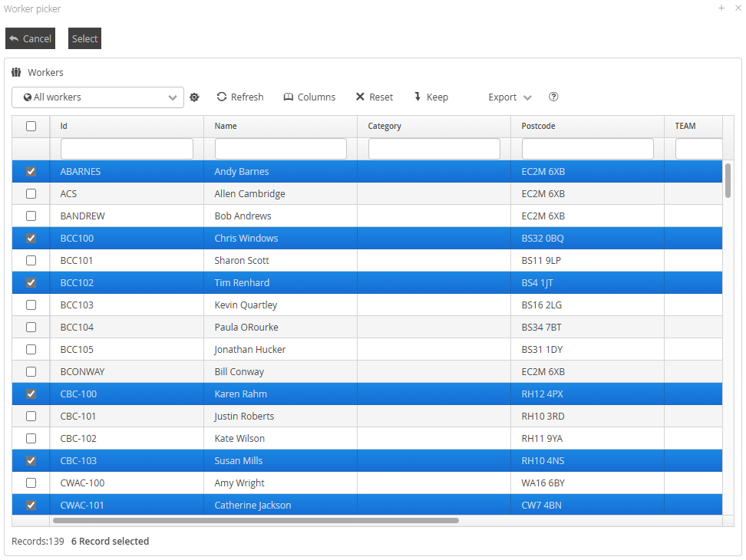Check the CBC-102 row checkbox
Screen dimensions: 746x560
pos(31,438)
